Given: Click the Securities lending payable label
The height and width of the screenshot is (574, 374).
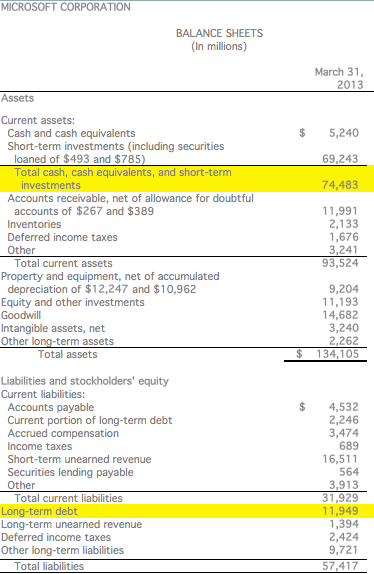Looking at the screenshot, I should point(70,472).
